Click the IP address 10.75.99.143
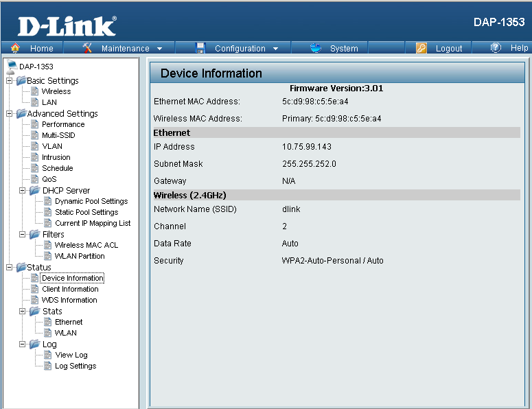 pyautogui.click(x=307, y=146)
